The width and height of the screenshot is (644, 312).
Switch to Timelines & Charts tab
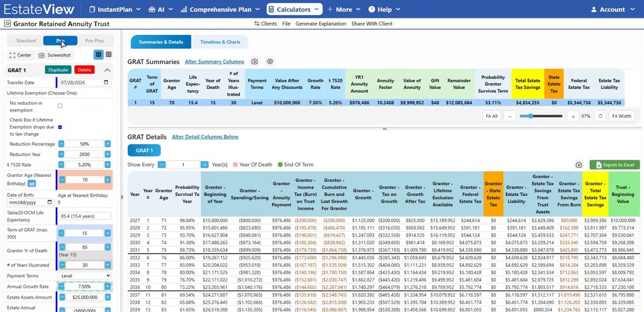point(220,42)
